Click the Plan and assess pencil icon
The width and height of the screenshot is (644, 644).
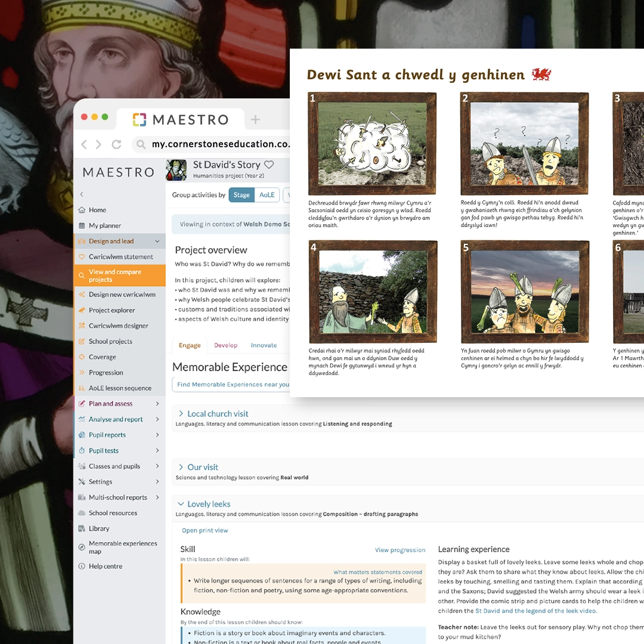82,404
